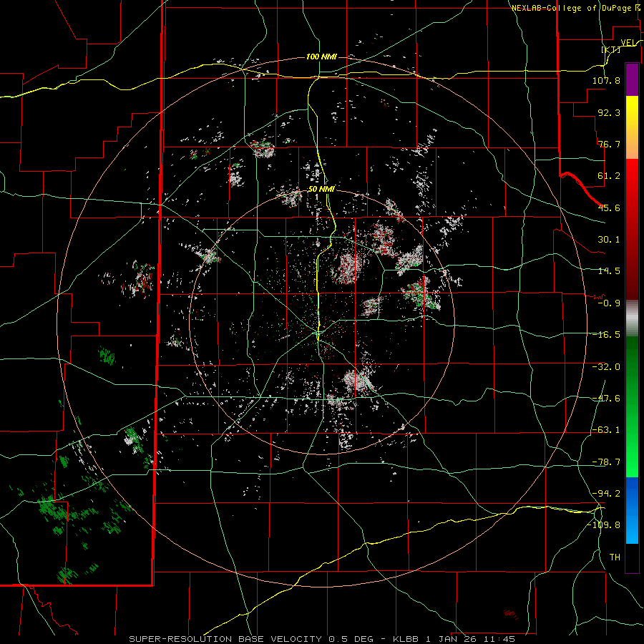This screenshot has width=644, height=644.
Task: Select the 76.7 velocity scale value
Action: tap(609, 144)
